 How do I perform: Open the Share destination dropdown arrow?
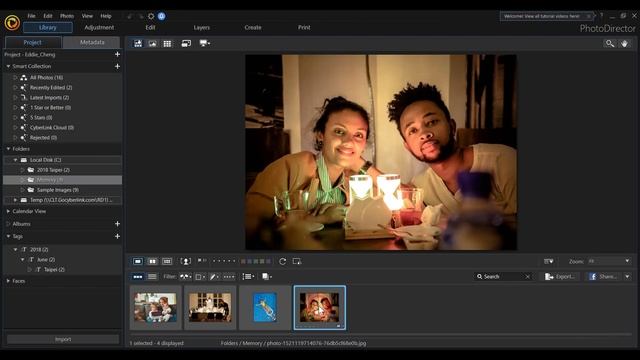coord(627,277)
